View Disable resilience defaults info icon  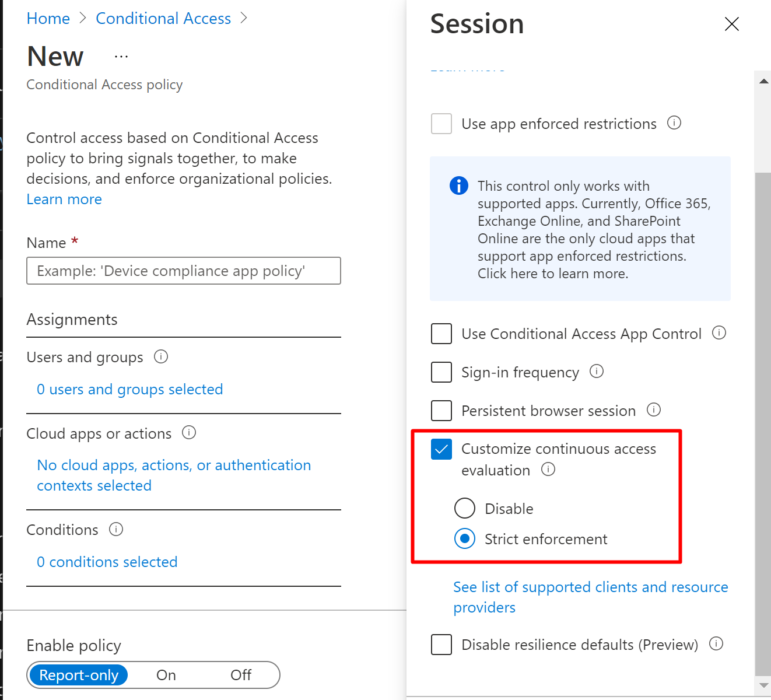[x=716, y=643]
